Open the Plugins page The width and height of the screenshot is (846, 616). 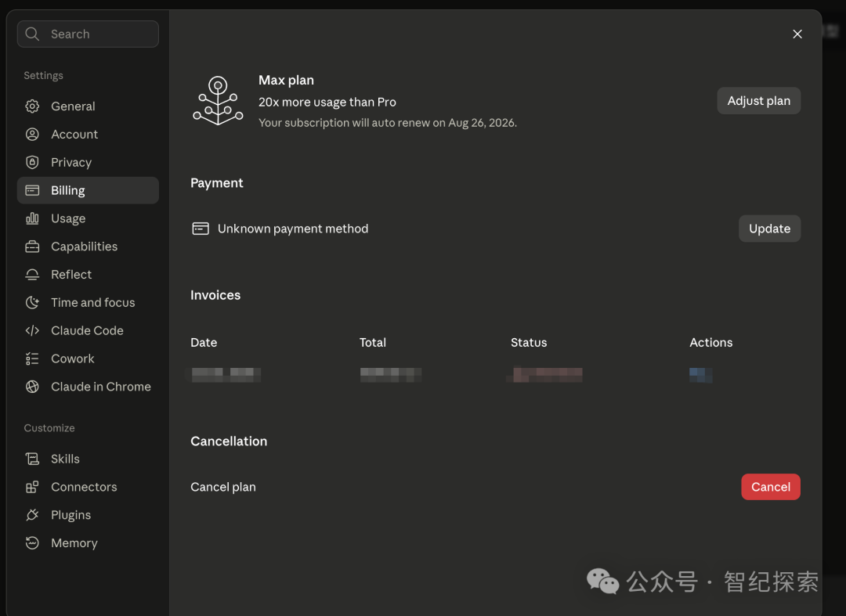pyautogui.click(x=88, y=515)
